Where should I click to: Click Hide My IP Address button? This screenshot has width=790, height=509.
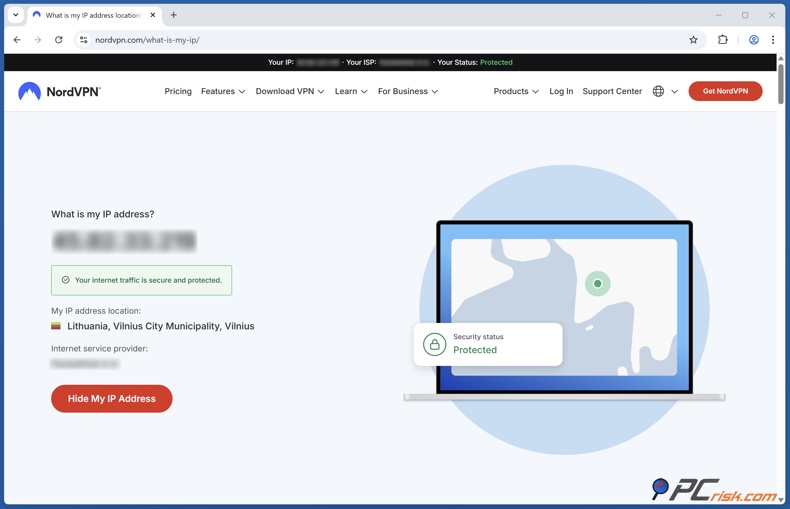[x=112, y=399]
